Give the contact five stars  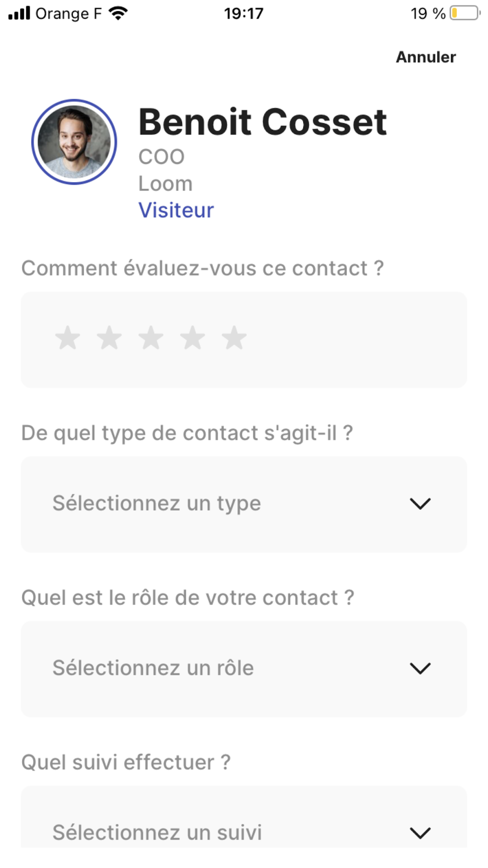click(x=234, y=338)
